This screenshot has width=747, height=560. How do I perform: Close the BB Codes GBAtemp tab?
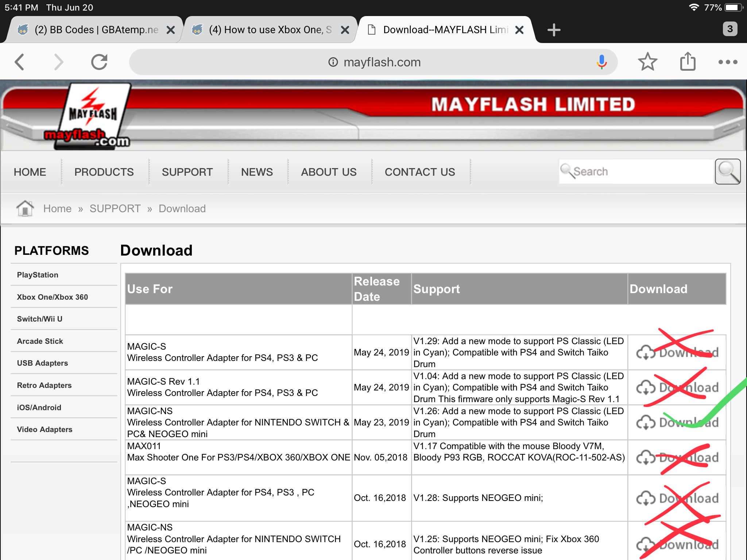click(x=170, y=30)
